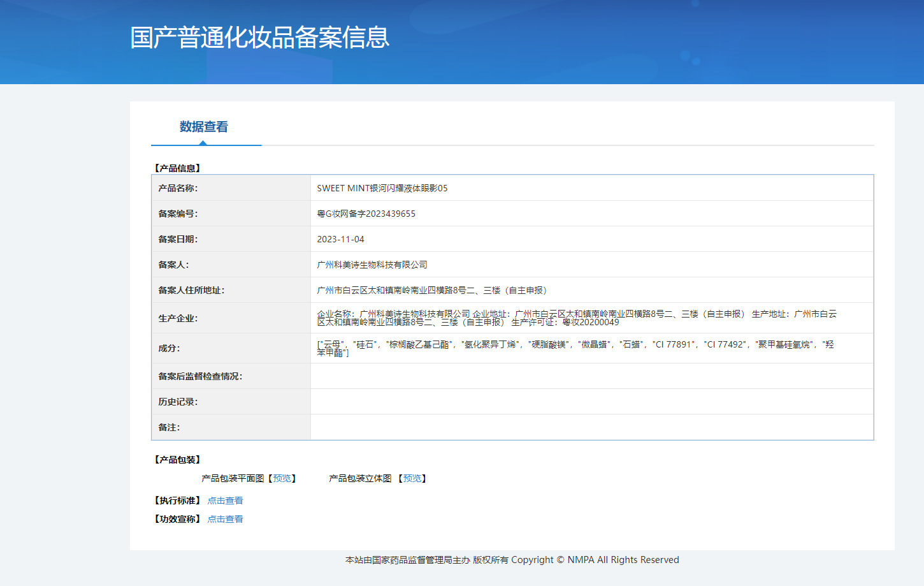The image size is (924, 586).
Task: Click the 生产企业 details text
Action: pyautogui.click(x=576, y=318)
